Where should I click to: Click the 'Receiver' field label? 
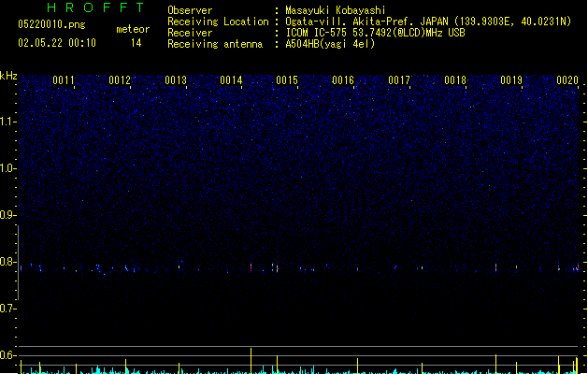(x=190, y=33)
